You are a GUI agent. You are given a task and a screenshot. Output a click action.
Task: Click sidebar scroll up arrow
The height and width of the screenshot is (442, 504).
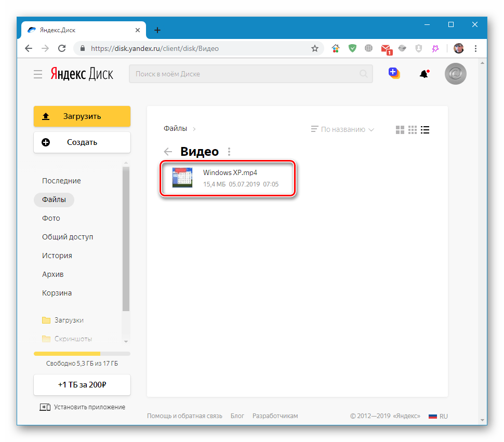click(126, 163)
